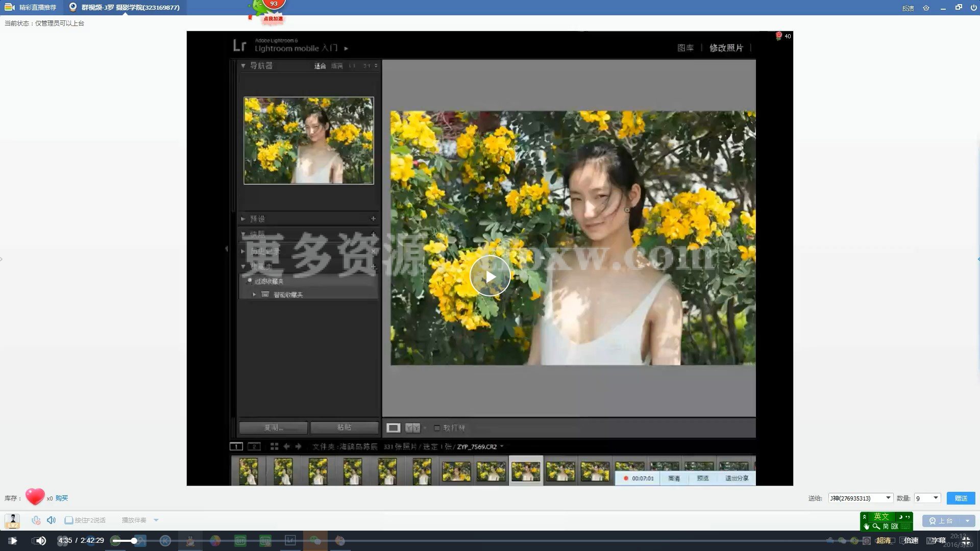Mute the video player volume icon

[x=40, y=540]
